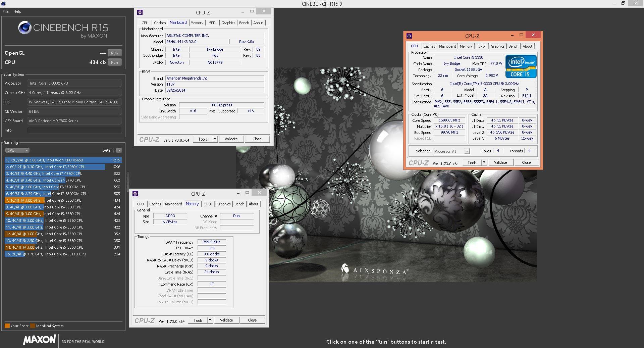The width and height of the screenshot is (644, 348).
Task: Select ranking row with score 350
Action: click(x=63, y=241)
